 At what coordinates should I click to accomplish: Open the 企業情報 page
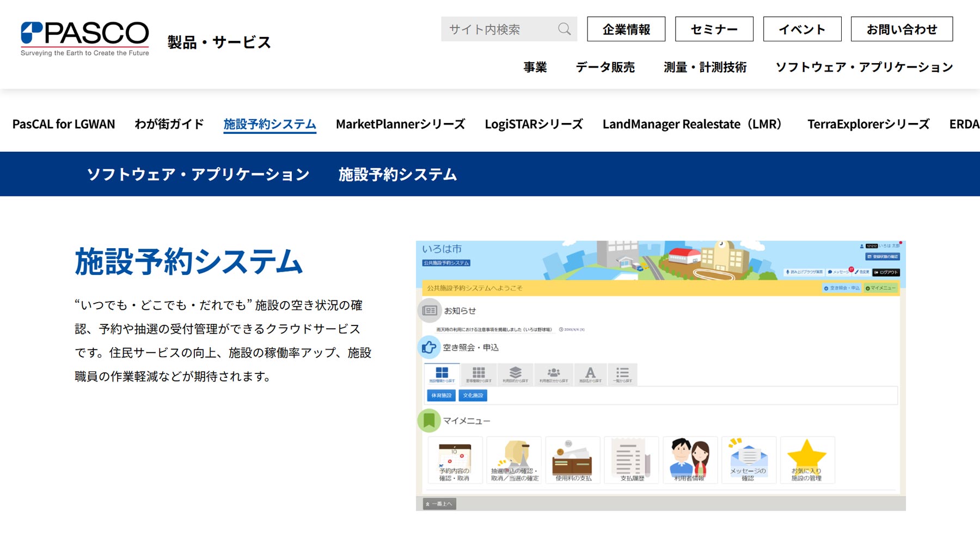626,29
